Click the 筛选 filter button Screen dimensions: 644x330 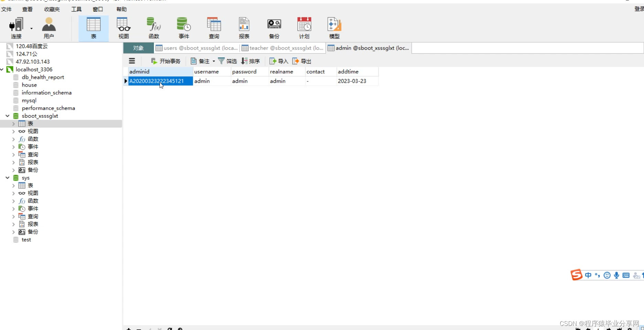227,61
